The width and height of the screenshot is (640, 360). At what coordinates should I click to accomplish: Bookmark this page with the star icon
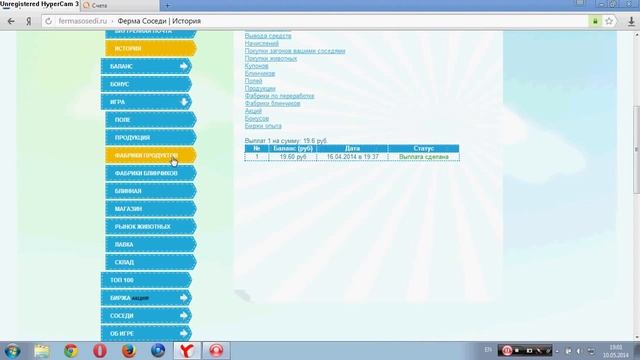[609, 21]
